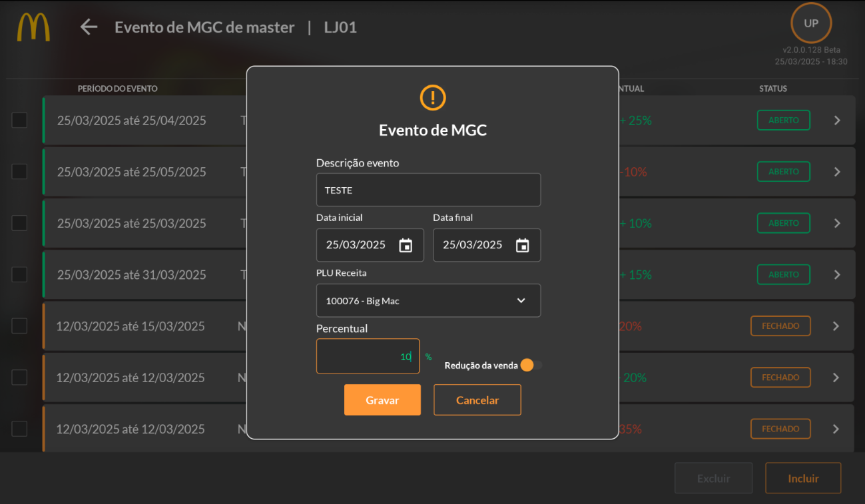Click the Gravar button
This screenshot has width=865, height=504.
[x=382, y=400]
